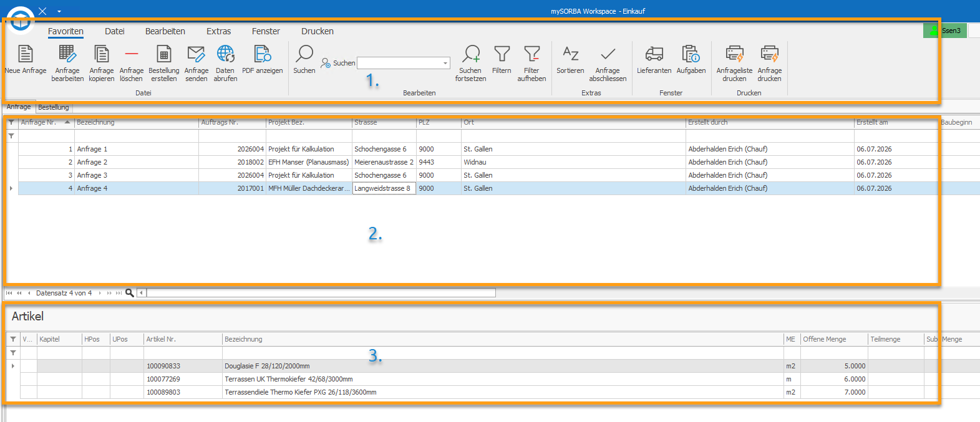Open Favoriten ribbon tab
This screenshot has width=980, height=422.
(65, 31)
